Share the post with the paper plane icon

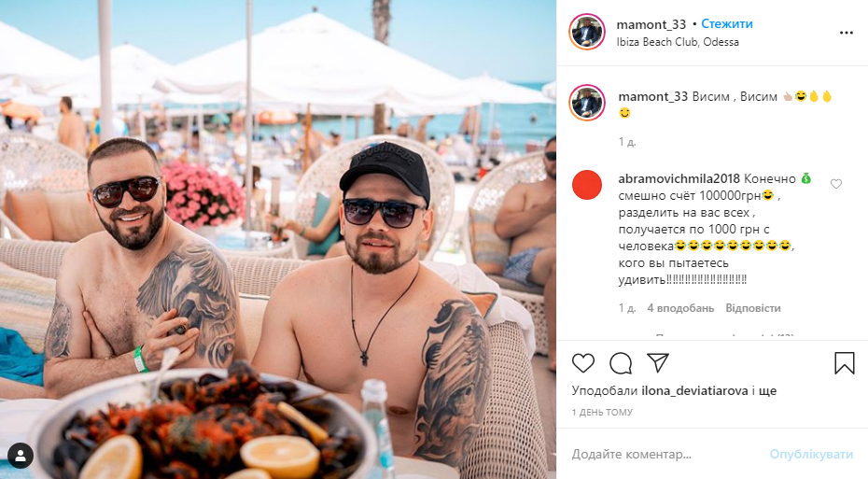[658, 362]
